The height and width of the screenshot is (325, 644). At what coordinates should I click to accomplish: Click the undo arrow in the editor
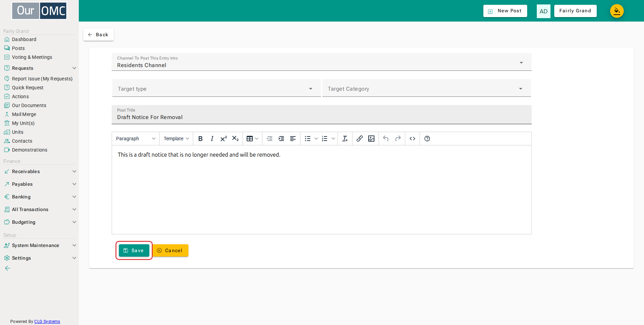coord(386,139)
